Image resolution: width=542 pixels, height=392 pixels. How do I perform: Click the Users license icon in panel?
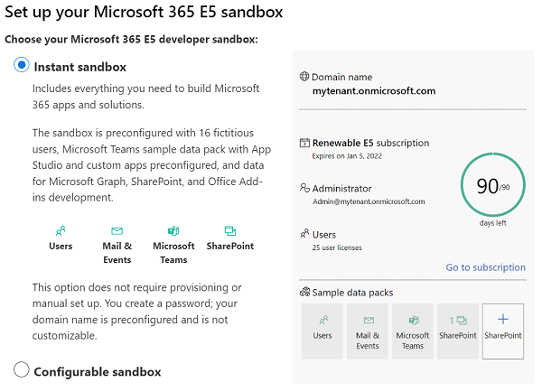(304, 234)
